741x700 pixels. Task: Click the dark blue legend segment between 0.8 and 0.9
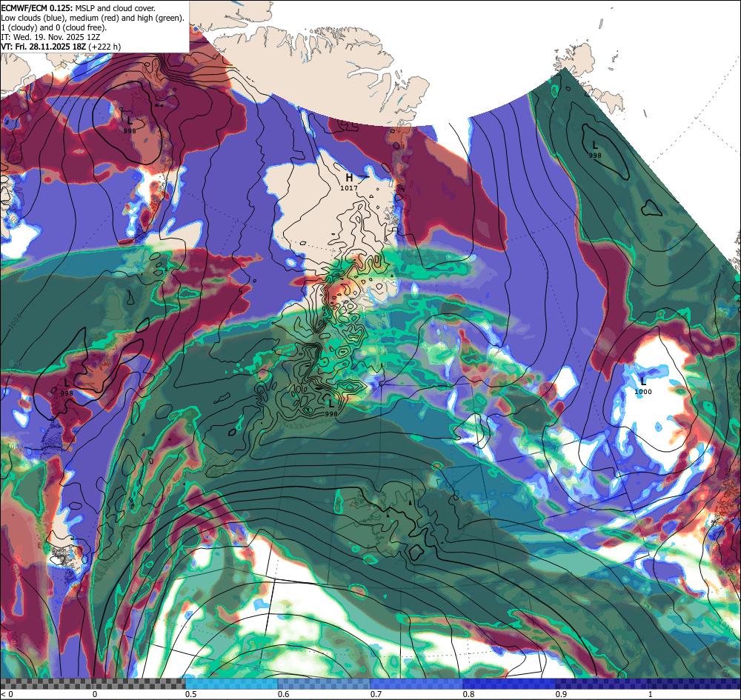[509, 684]
